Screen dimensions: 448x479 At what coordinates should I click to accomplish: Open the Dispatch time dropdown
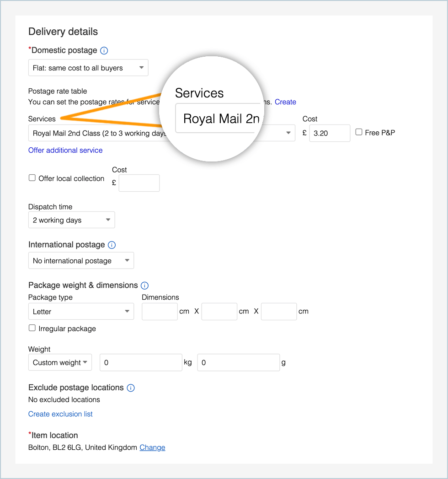click(71, 220)
